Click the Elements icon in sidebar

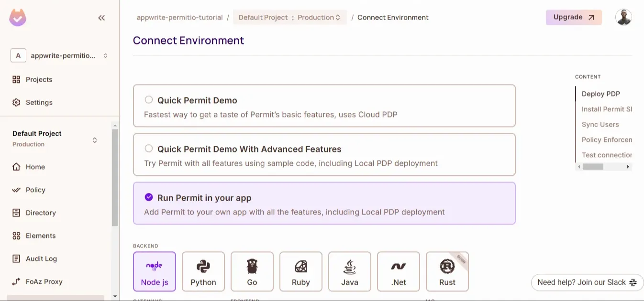[16, 236]
